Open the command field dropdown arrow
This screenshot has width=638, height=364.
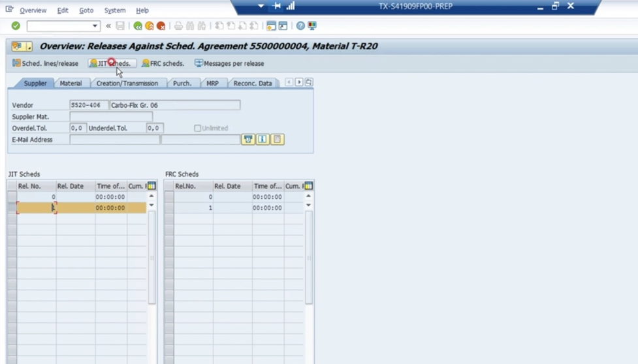[x=95, y=26]
